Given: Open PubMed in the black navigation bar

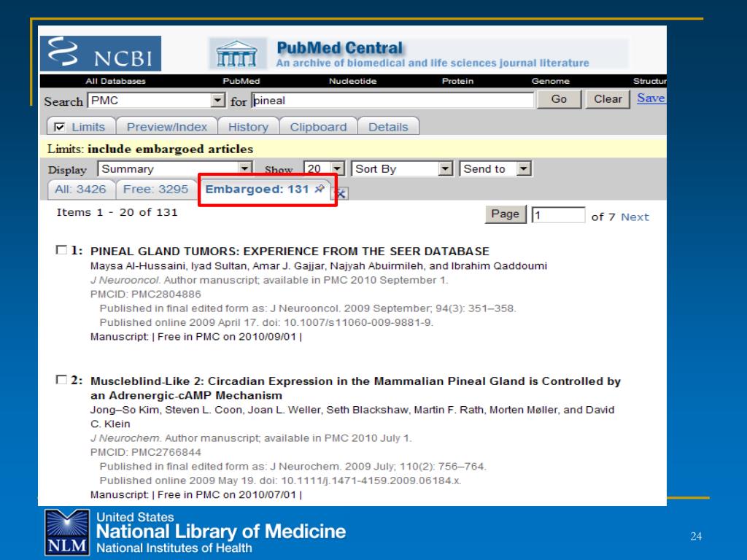Looking at the screenshot, I should tap(241, 81).
